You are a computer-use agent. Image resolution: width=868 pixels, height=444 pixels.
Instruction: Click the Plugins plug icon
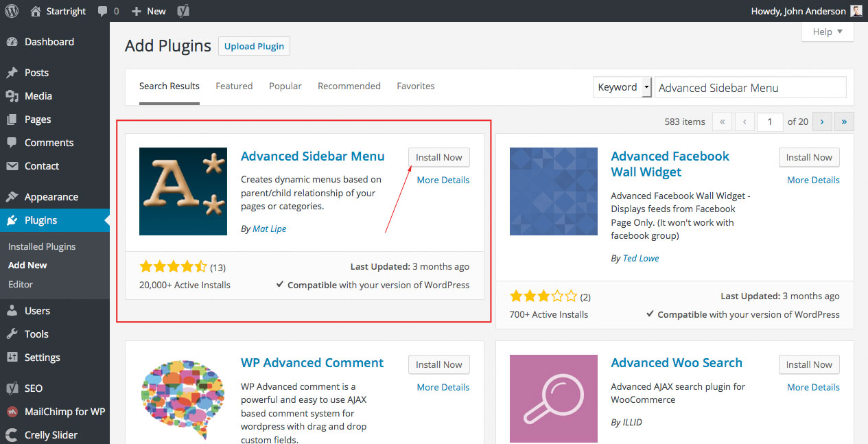tap(12, 220)
